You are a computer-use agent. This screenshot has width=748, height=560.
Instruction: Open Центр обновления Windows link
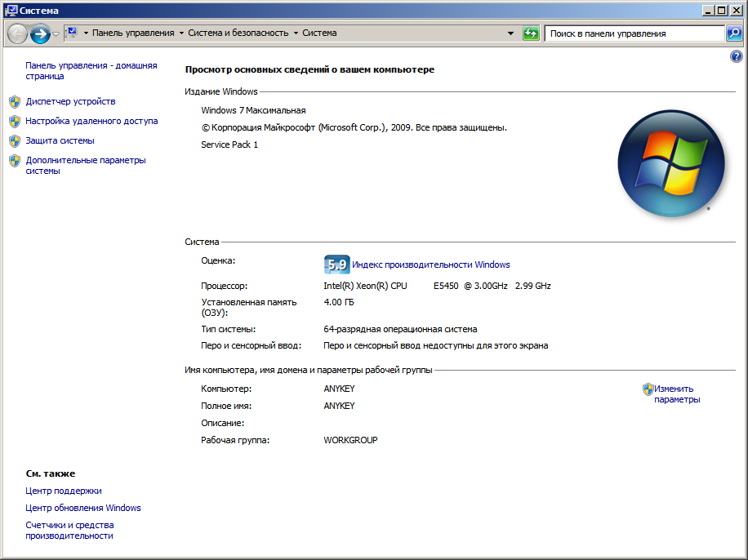click(83, 508)
